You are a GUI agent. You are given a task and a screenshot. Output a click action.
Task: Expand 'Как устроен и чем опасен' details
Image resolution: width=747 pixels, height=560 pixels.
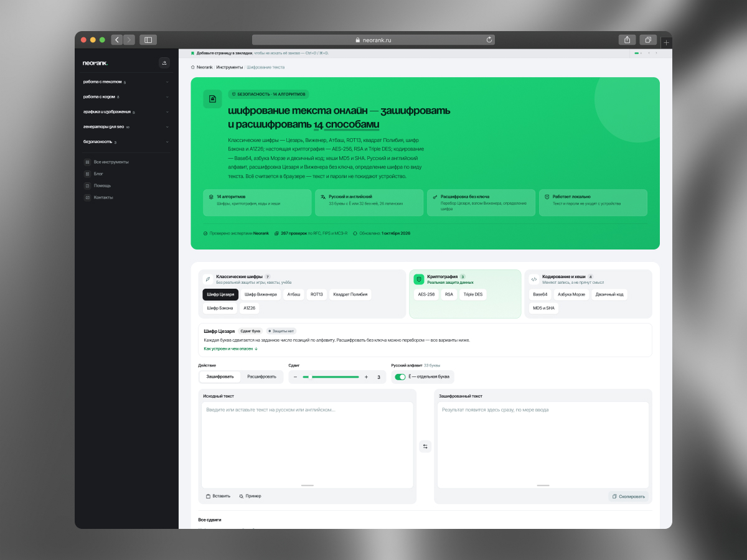pos(231,349)
